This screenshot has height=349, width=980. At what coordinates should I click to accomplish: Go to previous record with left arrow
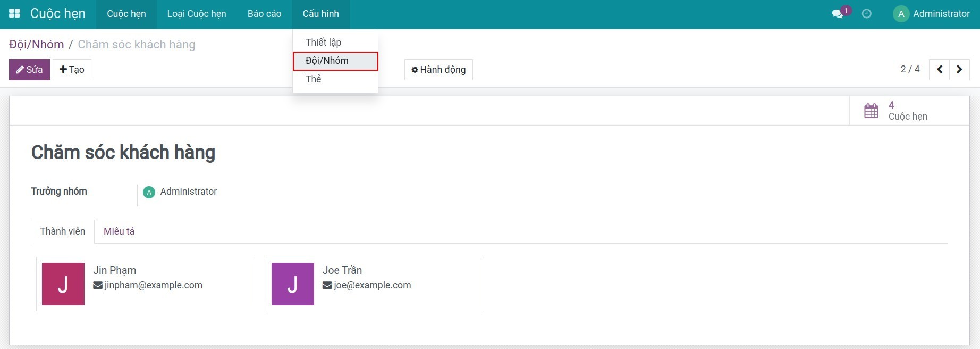coord(940,70)
